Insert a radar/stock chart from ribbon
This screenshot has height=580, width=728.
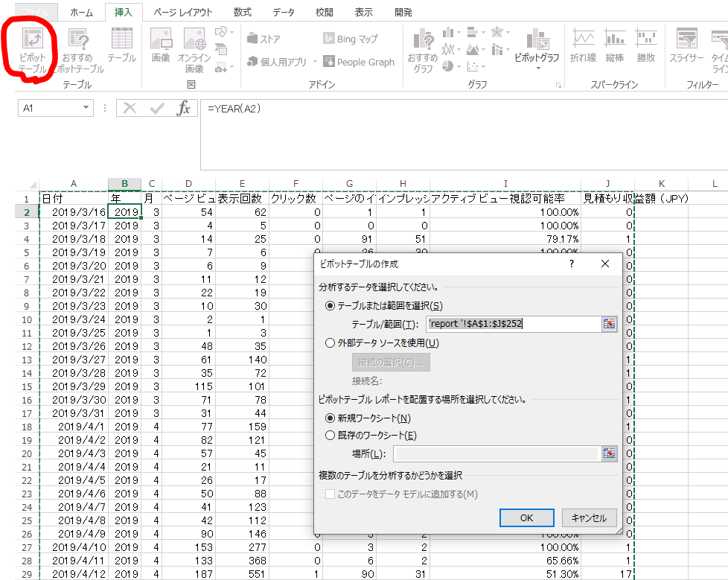point(497,32)
